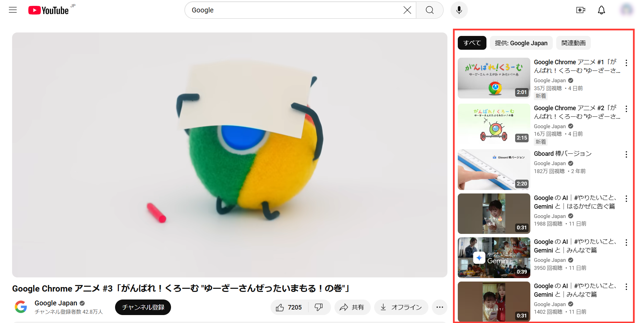Viewport: 644px width, 323px height.
Task: Go to YouTube home via logo
Action: tap(48, 10)
